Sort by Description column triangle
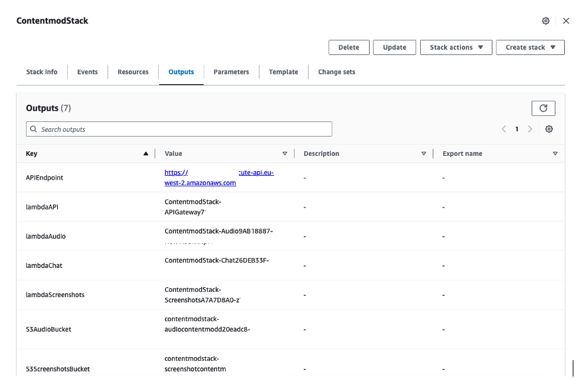The height and width of the screenshot is (378, 588). point(424,154)
